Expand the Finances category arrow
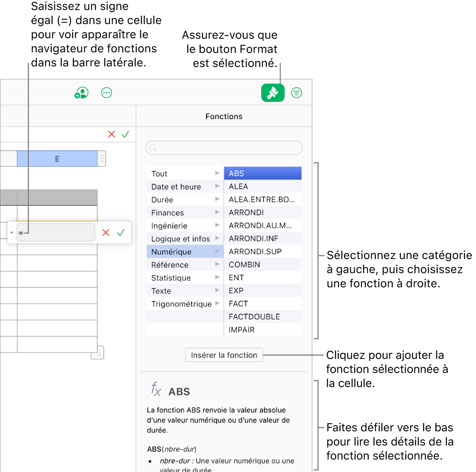The image size is (476, 472). click(217, 212)
